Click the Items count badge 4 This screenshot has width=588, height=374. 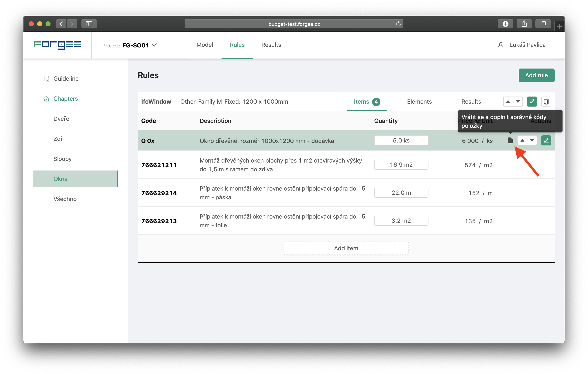(376, 102)
